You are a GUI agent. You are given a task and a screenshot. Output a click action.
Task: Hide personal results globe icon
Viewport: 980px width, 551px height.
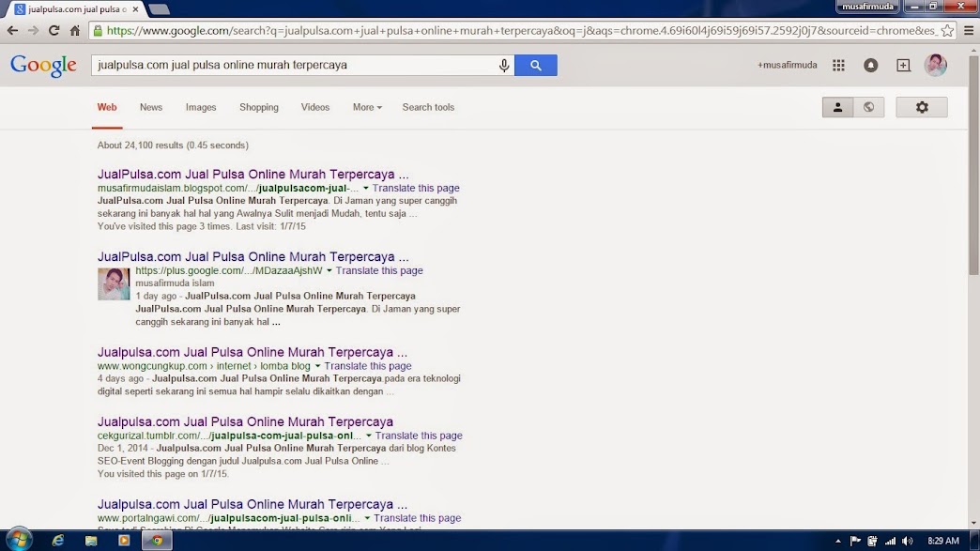tap(868, 107)
